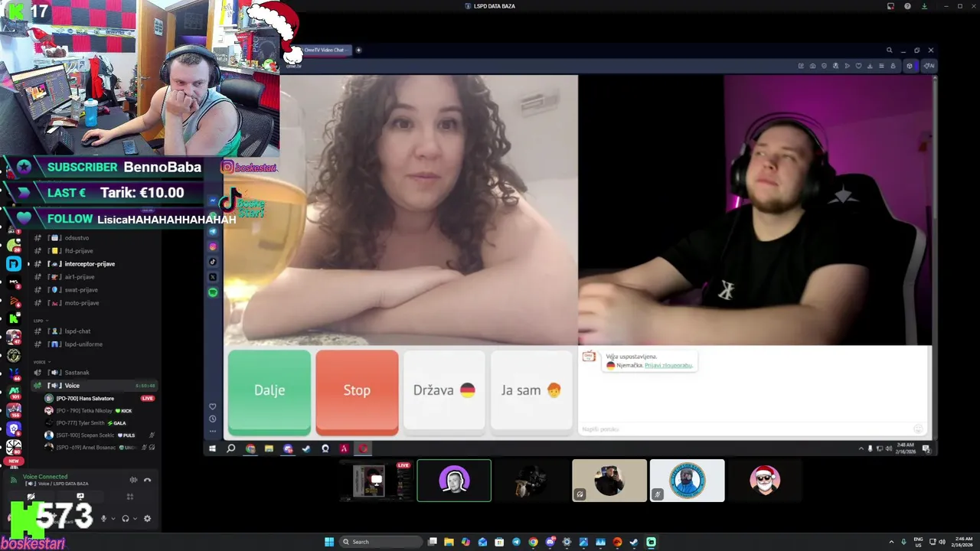Viewport: 980px width, 551px height.
Task: Select user Tyler Smith in the voice list
Action: point(80,423)
